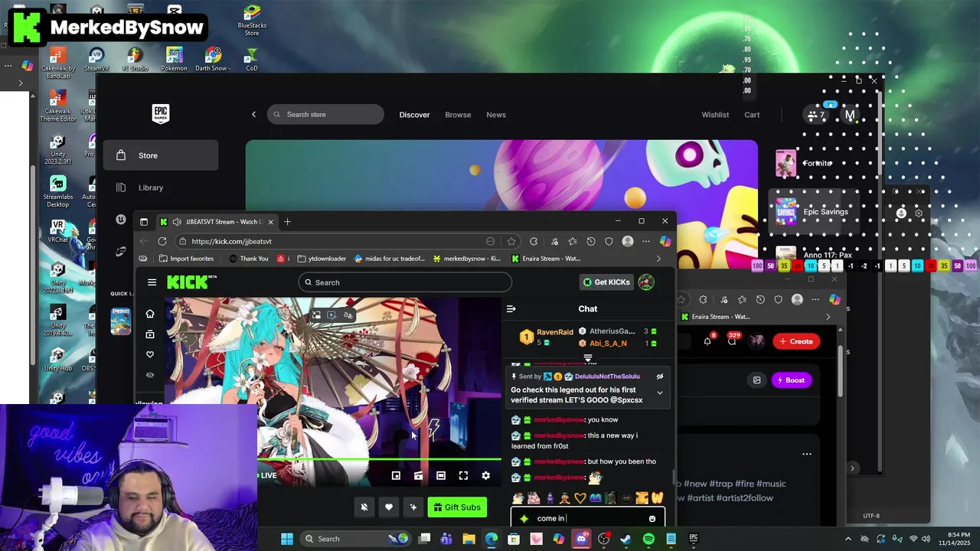The height and width of the screenshot is (551, 980).
Task: Open the Import favorites bookmark
Action: [186, 259]
